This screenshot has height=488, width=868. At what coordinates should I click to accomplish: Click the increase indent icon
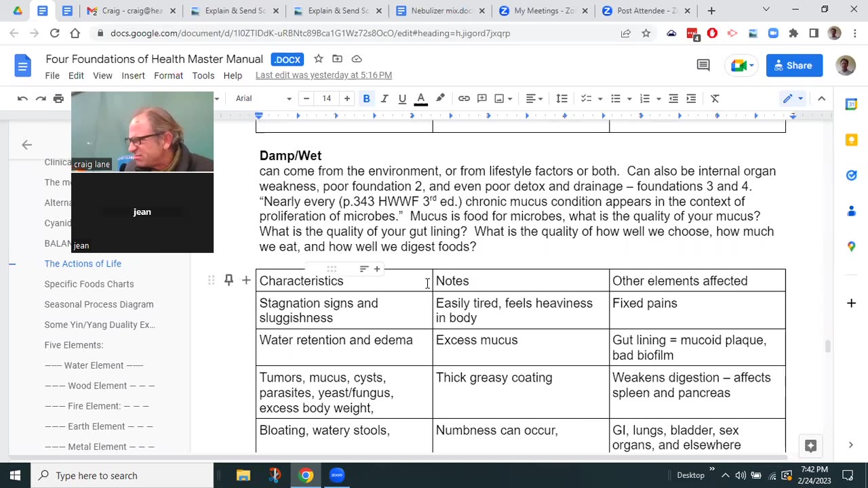(691, 99)
